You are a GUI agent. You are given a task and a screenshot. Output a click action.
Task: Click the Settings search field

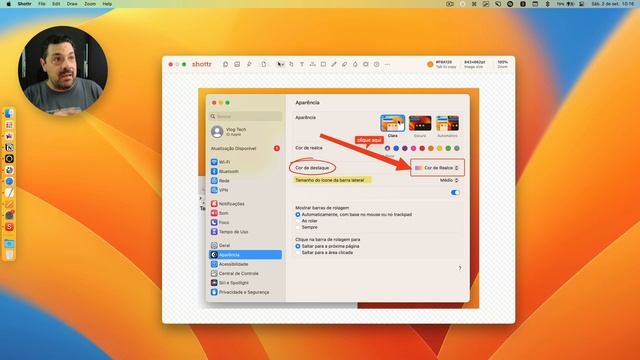246,116
